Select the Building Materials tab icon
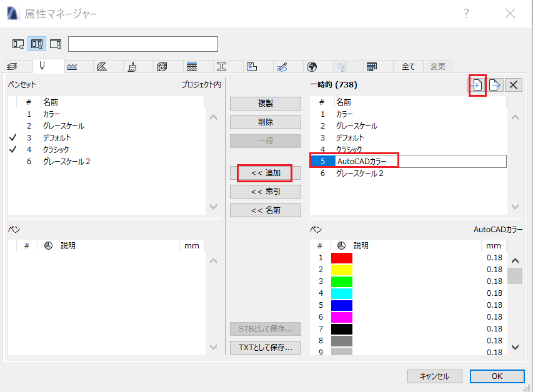This screenshot has width=533, height=392. point(132,67)
